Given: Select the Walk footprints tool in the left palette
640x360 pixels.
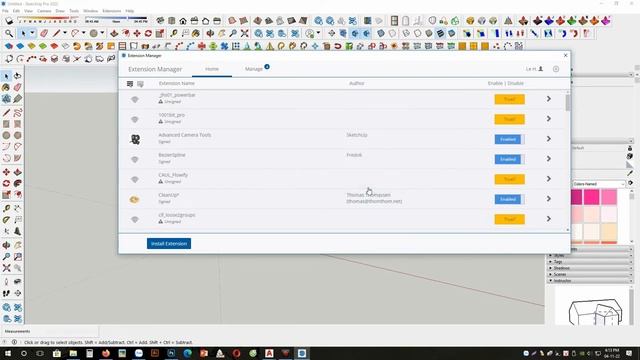Looking at the screenshot, I should pos(6,293).
